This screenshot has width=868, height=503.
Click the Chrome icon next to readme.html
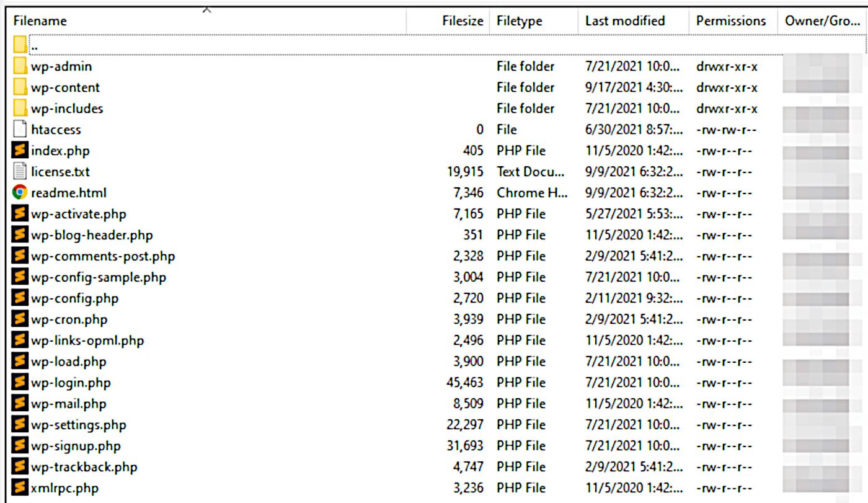tap(19, 192)
